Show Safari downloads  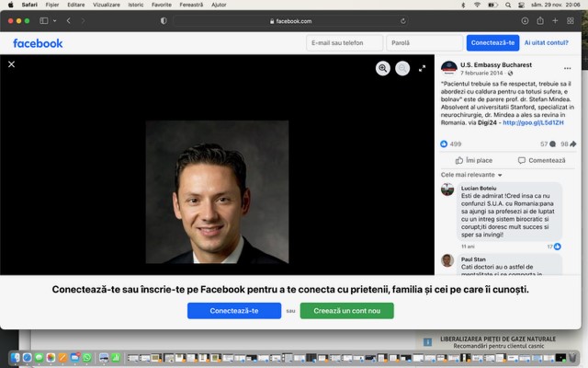(525, 20)
